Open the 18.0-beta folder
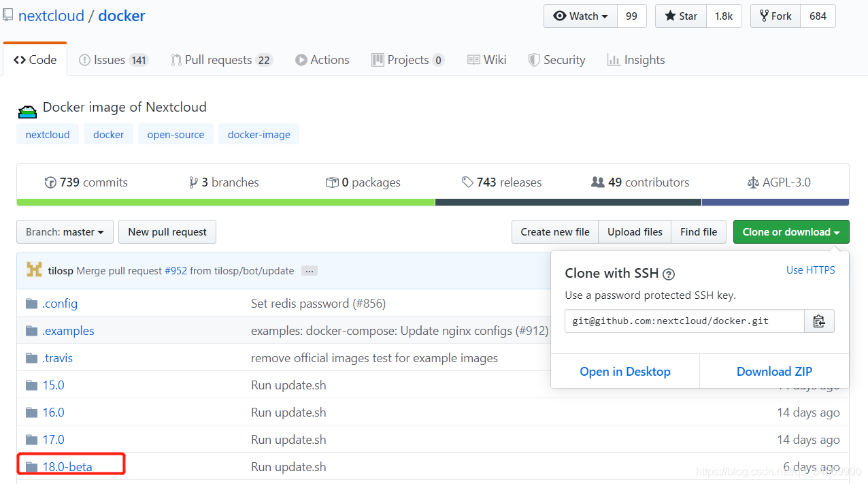868x484 pixels. pyautogui.click(x=67, y=467)
